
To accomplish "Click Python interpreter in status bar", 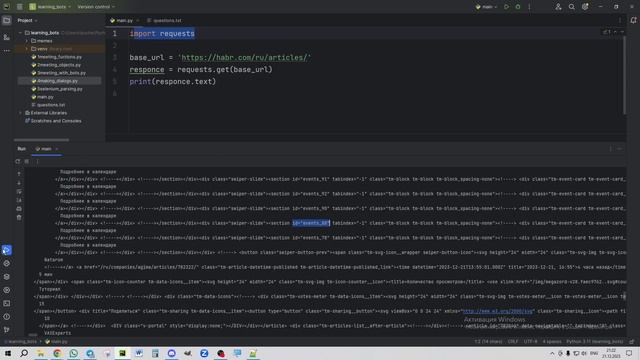I will coord(594,342).
